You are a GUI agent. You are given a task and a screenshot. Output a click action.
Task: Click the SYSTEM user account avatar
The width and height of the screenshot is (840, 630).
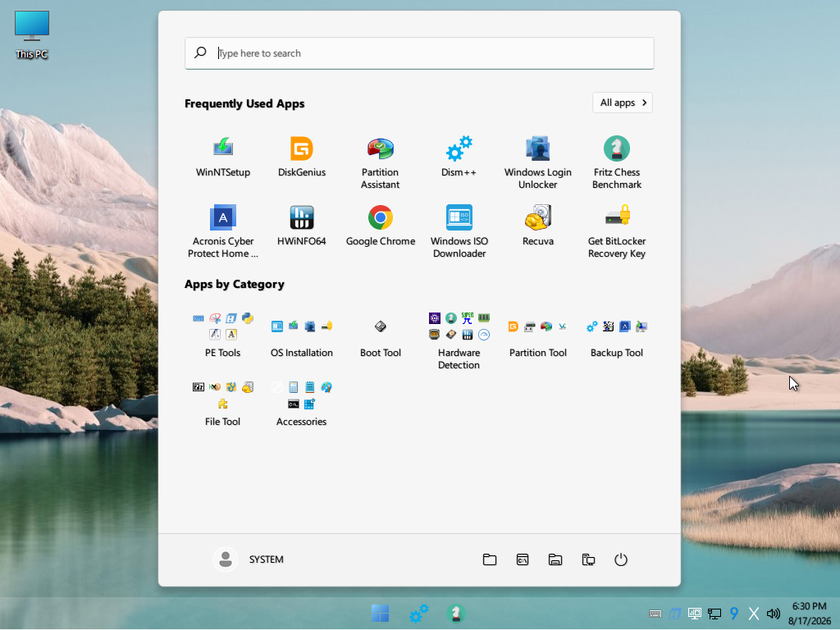click(226, 559)
